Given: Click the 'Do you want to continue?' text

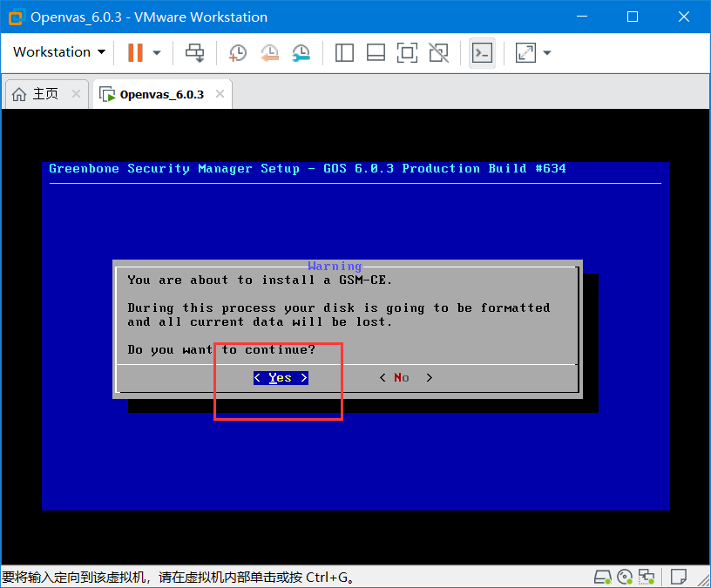Looking at the screenshot, I should click(221, 350).
